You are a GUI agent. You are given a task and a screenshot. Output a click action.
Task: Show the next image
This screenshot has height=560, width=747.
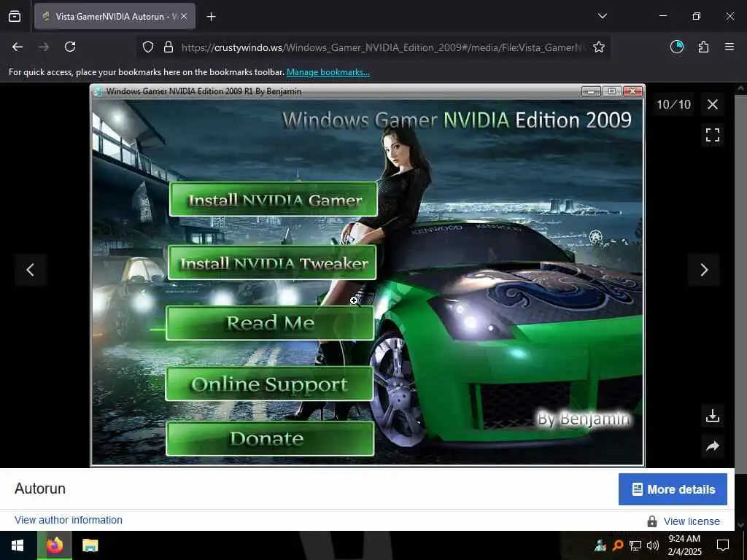704,270
